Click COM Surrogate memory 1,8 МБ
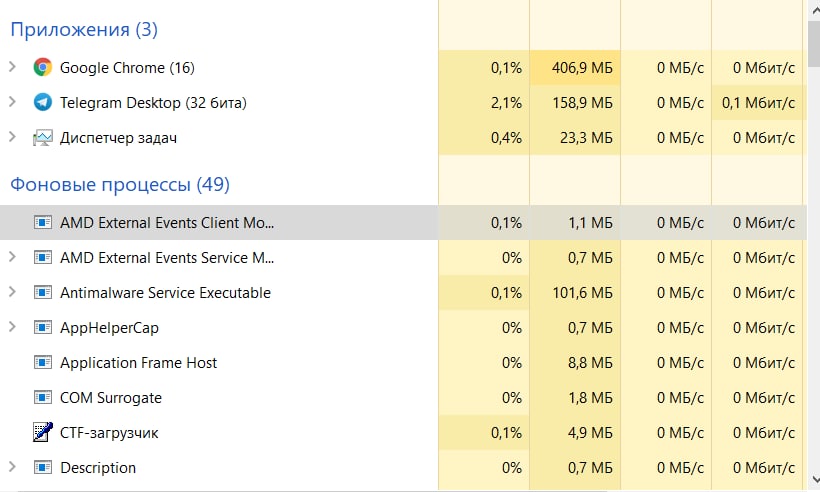This screenshot has width=820, height=492. 590,398
